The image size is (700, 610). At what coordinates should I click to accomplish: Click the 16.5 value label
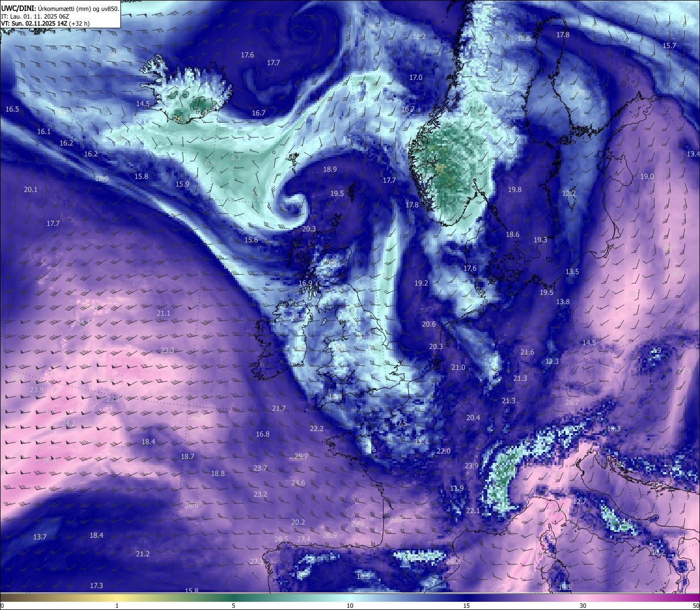click(12, 109)
